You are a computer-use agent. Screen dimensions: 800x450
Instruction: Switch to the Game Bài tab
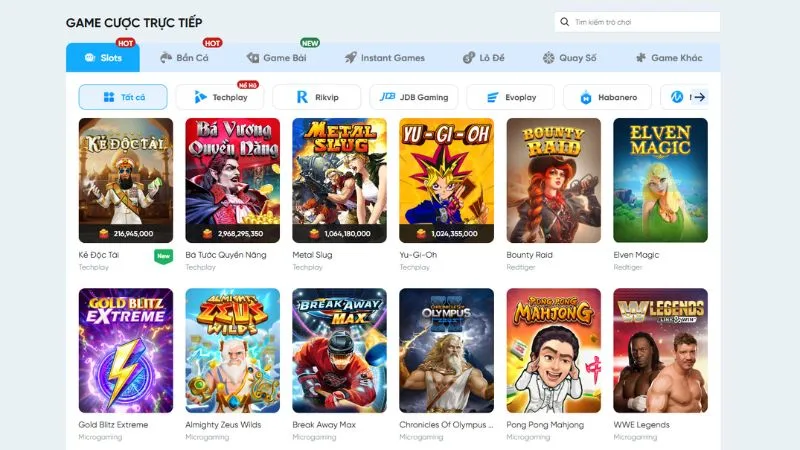point(277,58)
